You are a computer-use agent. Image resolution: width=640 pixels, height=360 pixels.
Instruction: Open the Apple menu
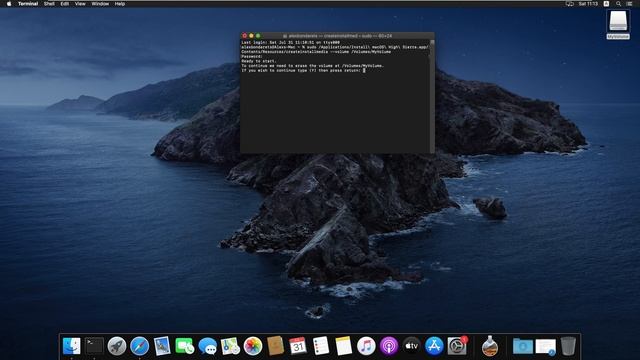9,4
